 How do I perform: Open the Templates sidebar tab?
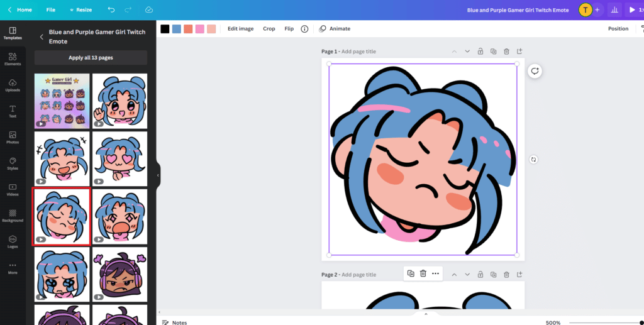click(13, 34)
